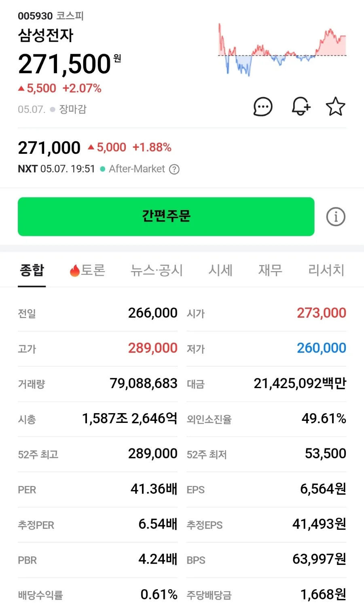Viewport: 364px width, 607px height.
Task: Switch to the 시세 tab
Action: click(x=220, y=270)
